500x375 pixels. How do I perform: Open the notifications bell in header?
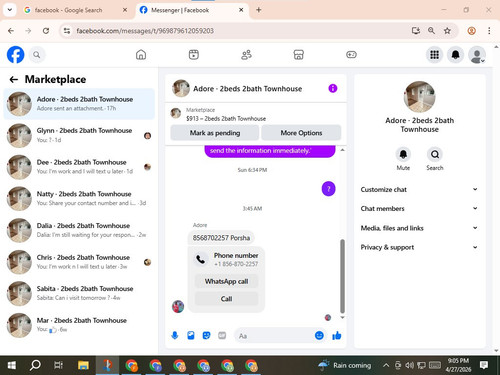[x=456, y=55]
